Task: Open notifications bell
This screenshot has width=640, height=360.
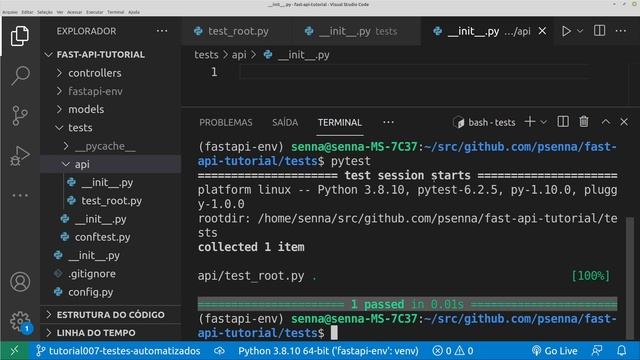Action: point(621,351)
